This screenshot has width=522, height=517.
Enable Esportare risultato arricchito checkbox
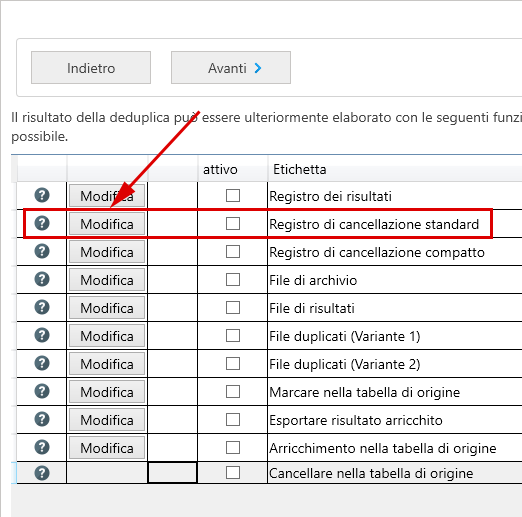233,420
